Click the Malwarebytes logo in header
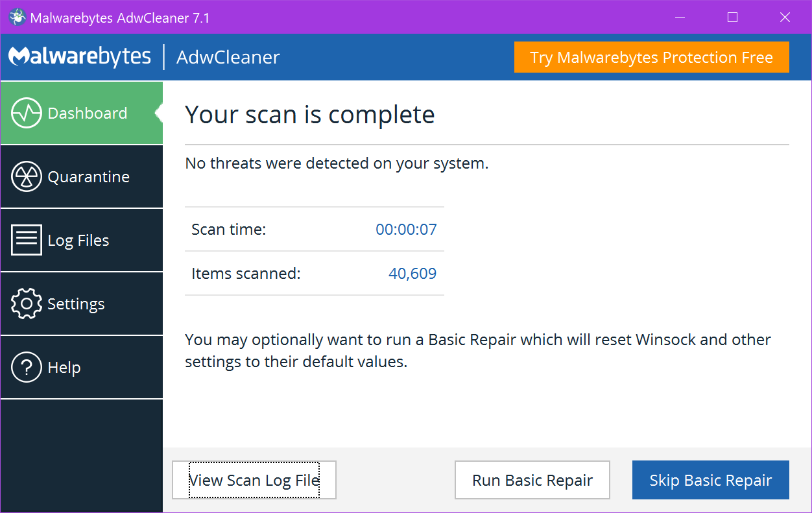 coord(80,57)
